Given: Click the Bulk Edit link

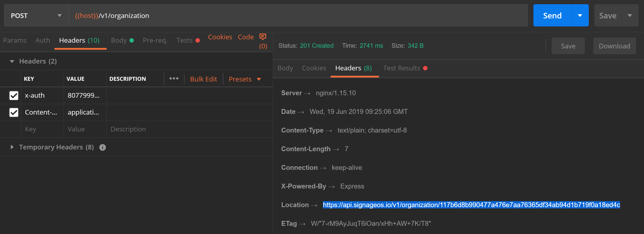Looking at the screenshot, I should tap(203, 79).
